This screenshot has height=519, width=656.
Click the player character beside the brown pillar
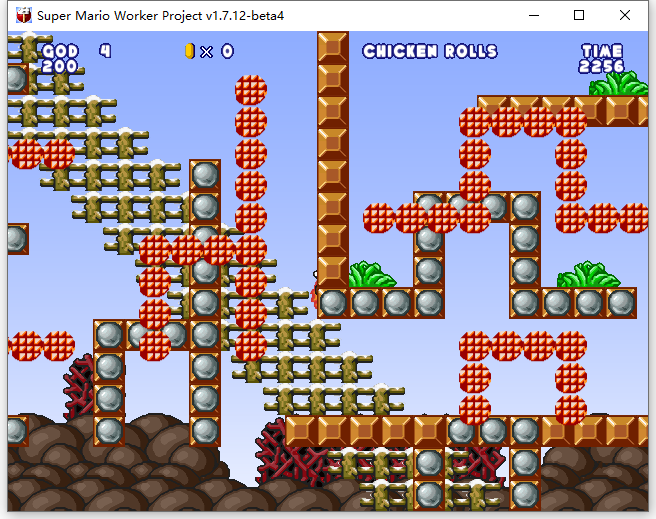tap(314, 290)
